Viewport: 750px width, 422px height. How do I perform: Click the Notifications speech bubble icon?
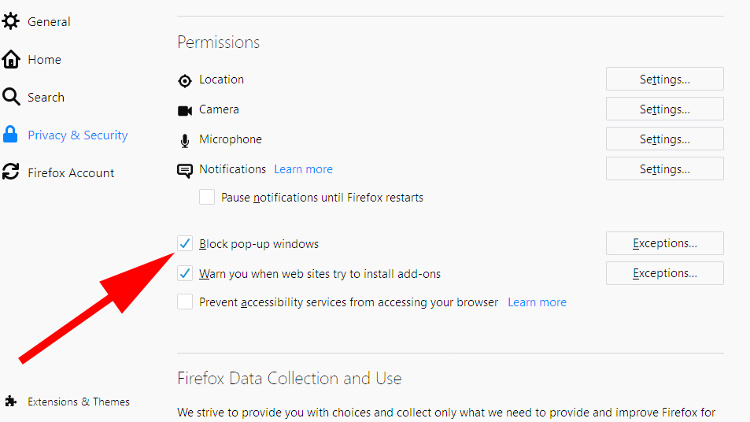tap(185, 171)
